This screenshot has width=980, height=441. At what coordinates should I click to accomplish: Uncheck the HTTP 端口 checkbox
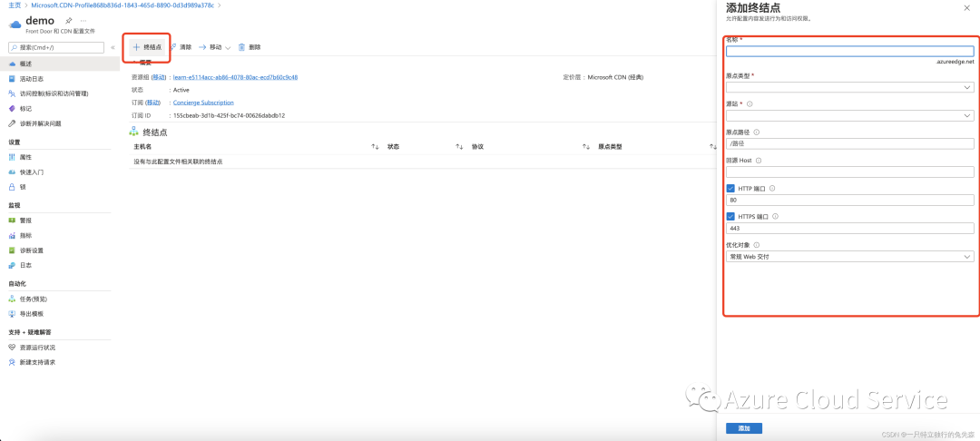(730, 189)
